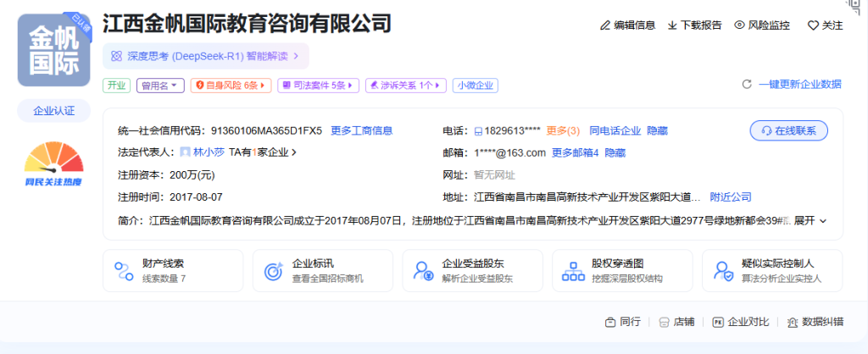Hide the email address via 隐藏
The width and height of the screenshot is (868, 354).
615,152
